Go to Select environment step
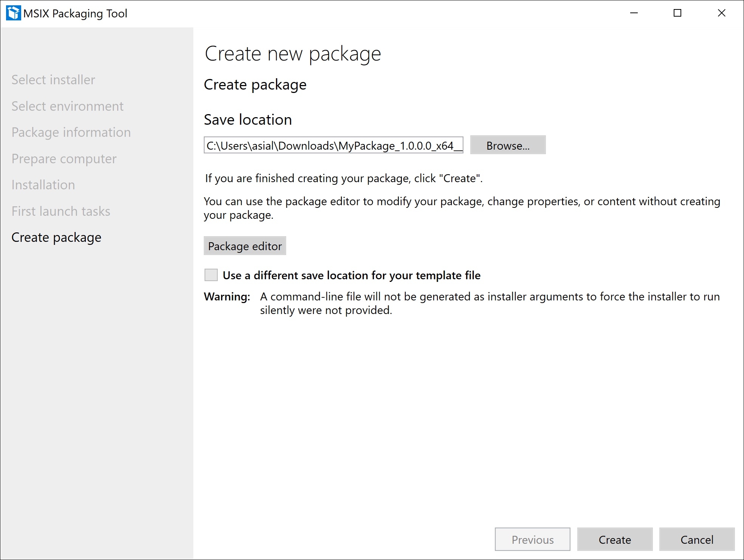744x560 pixels. pos(67,106)
